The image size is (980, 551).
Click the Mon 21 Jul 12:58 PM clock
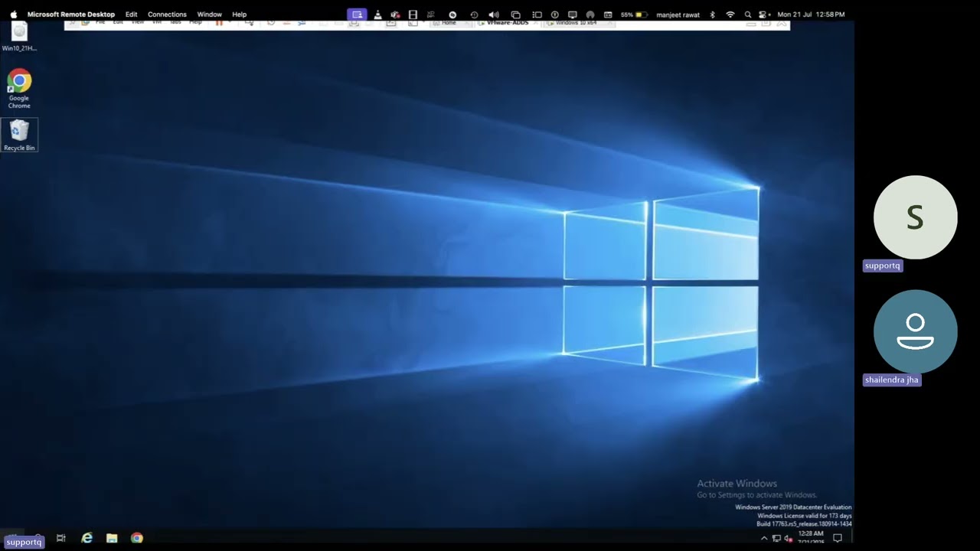(x=811, y=14)
